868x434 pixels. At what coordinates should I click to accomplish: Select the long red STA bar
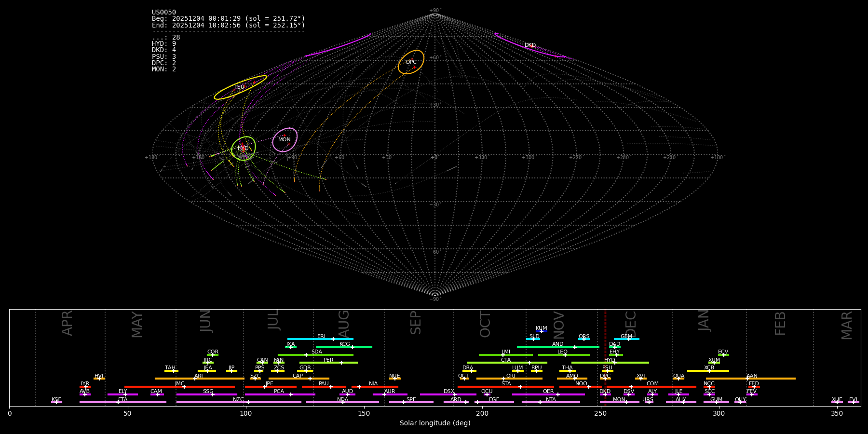tap(505, 386)
